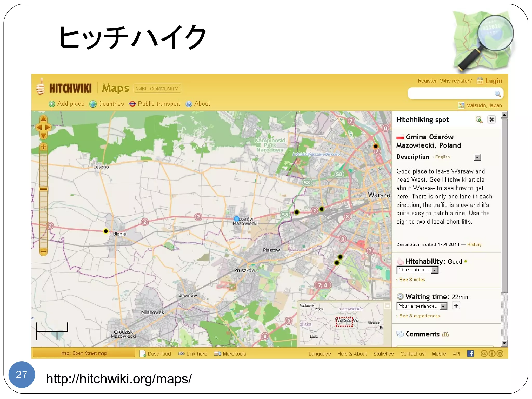Pan the map left with the arrow
The width and height of the screenshot is (532, 399).
[x=39, y=127]
